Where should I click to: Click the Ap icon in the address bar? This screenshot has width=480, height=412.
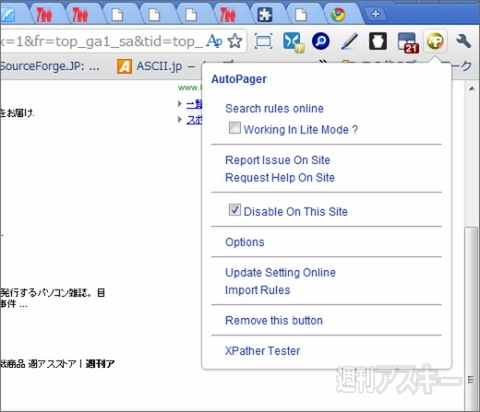pyautogui.click(x=214, y=41)
